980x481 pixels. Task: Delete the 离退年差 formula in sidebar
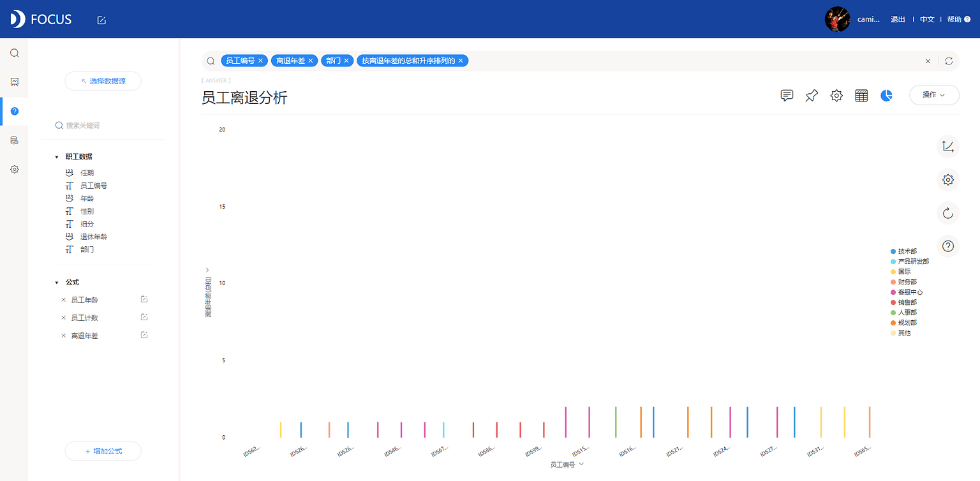[x=63, y=336]
